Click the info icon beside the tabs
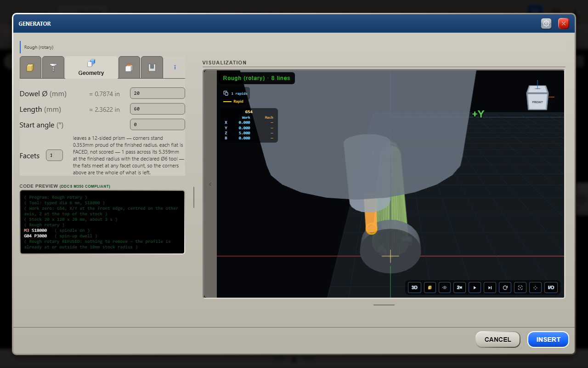Image resolution: width=588 pixels, height=368 pixels. [175, 67]
